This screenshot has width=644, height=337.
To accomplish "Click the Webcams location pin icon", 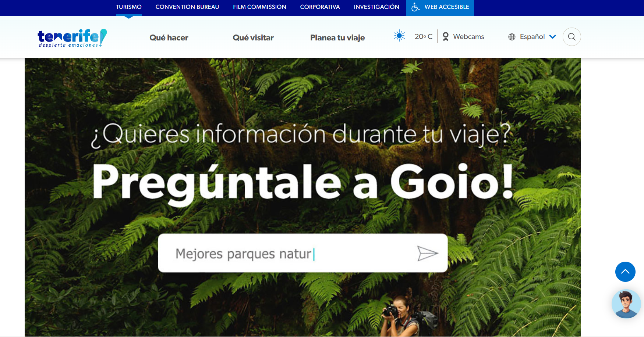I will tap(446, 37).
